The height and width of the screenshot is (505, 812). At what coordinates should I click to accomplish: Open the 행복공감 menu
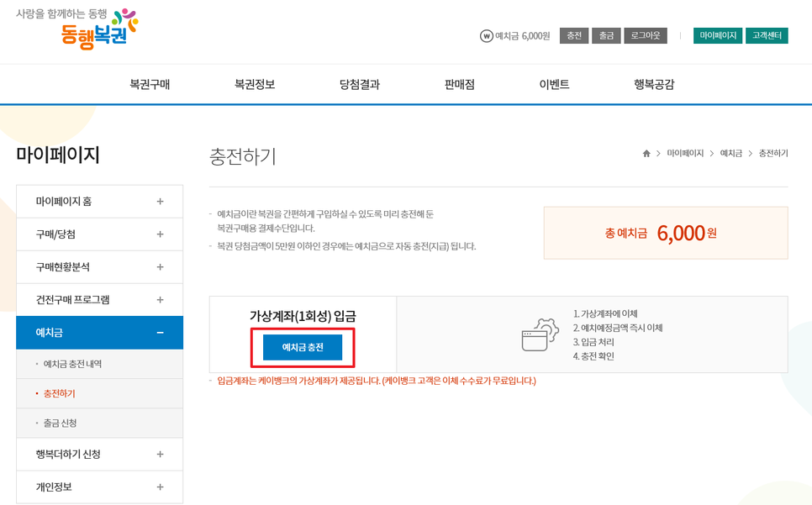point(654,84)
